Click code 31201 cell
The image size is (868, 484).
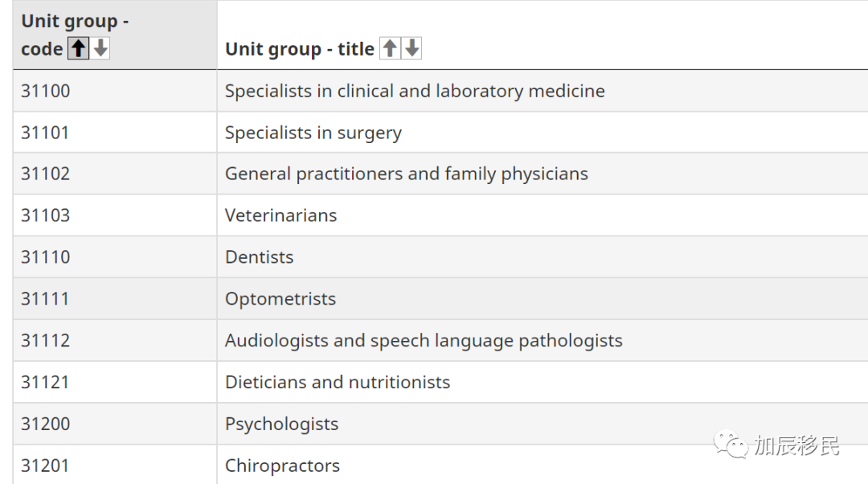(x=115, y=465)
